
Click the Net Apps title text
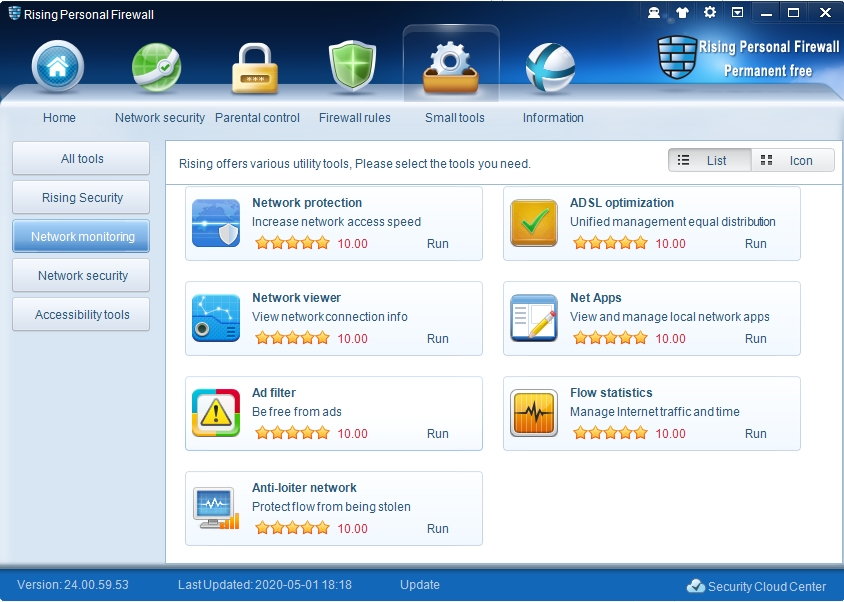click(595, 298)
